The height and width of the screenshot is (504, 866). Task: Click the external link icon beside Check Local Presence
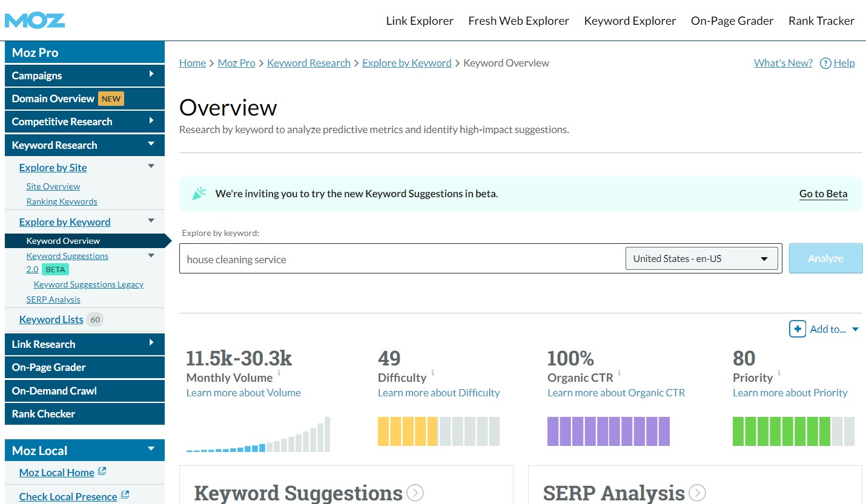(127, 494)
